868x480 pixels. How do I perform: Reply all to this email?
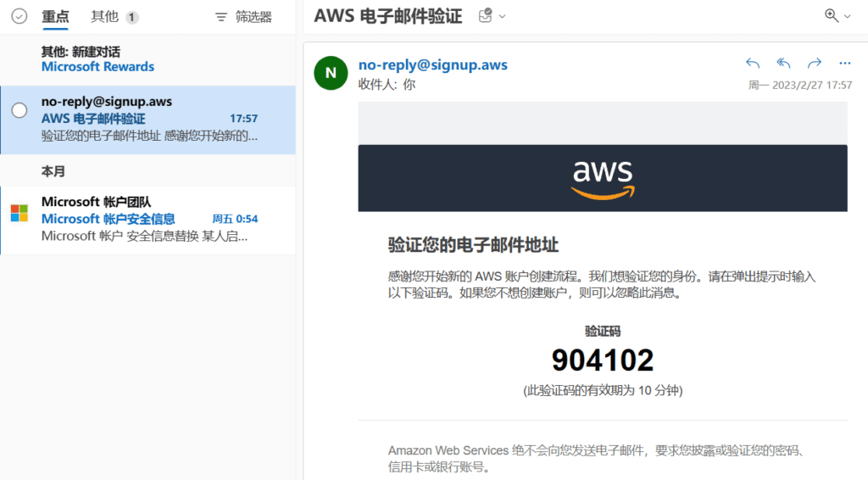[783, 63]
